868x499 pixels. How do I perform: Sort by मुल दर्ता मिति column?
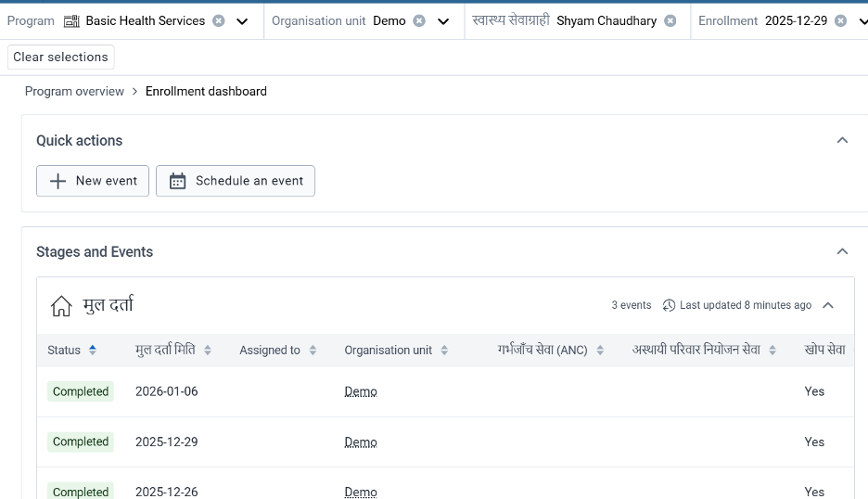[x=208, y=351]
